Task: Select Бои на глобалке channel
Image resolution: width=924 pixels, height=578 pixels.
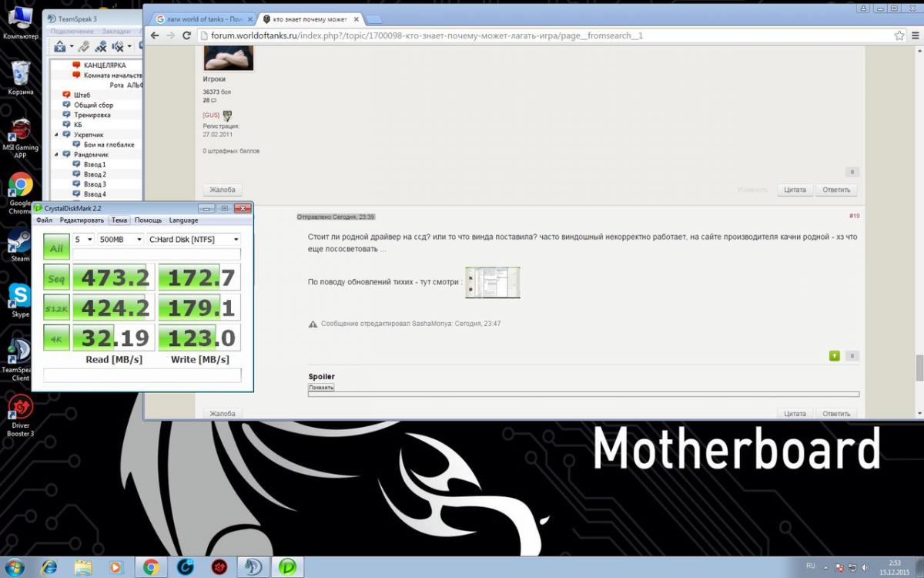Action: tap(109, 145)
